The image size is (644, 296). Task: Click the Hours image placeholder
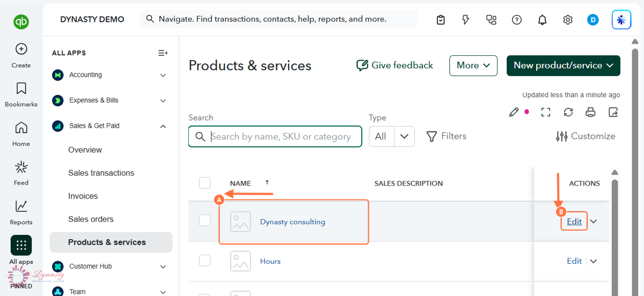click(240, 261)
